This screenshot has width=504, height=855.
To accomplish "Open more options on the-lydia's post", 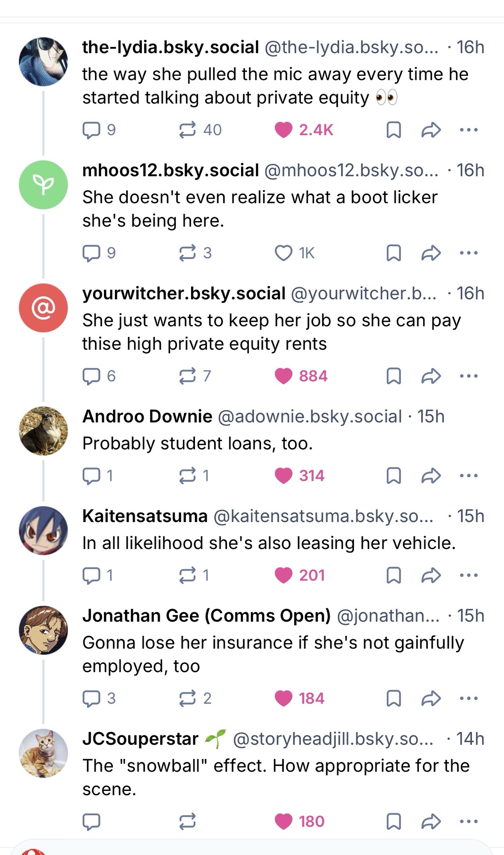I will coord(469,130).
